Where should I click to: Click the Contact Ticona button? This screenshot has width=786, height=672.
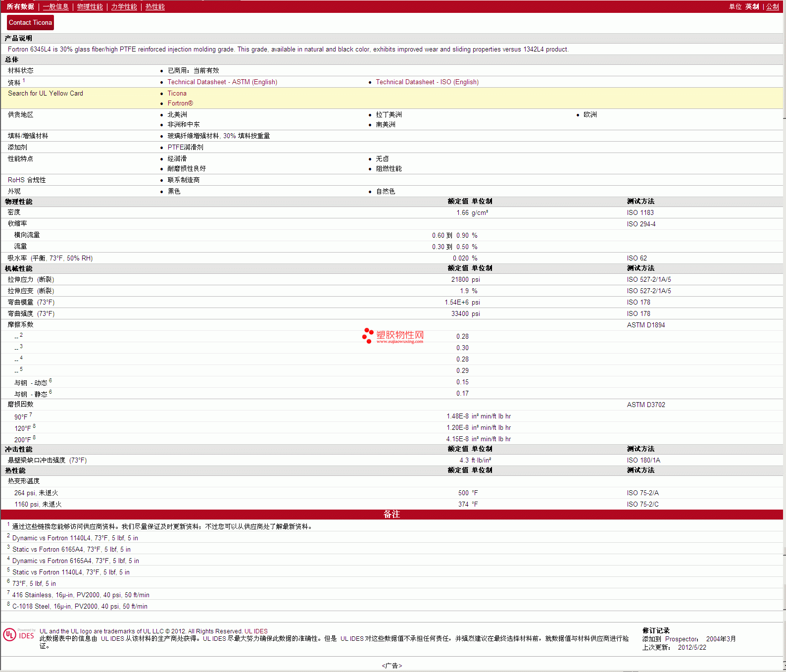click(30, 23)
